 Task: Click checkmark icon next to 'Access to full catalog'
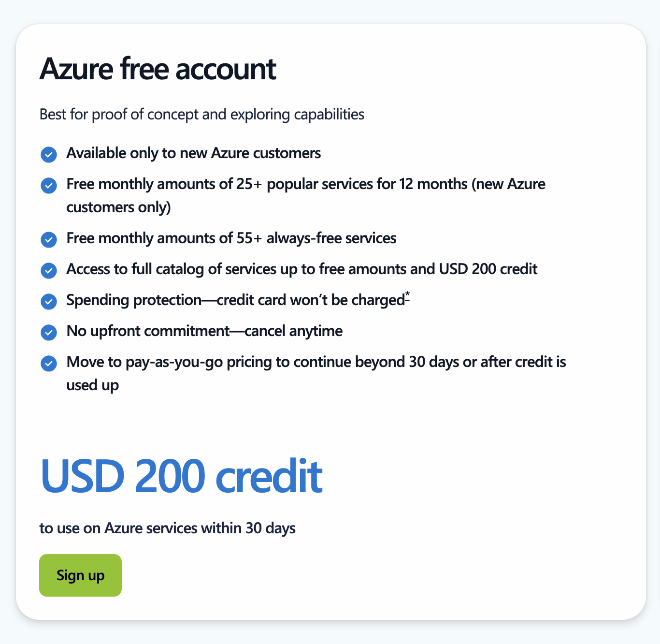pyautogui.click(x=49, y=271)
